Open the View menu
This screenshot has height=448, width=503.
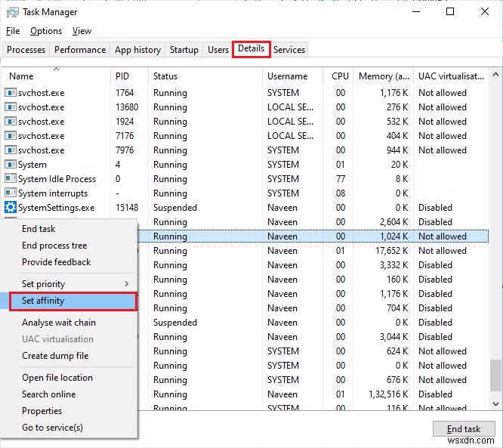(x=82, y=31)
